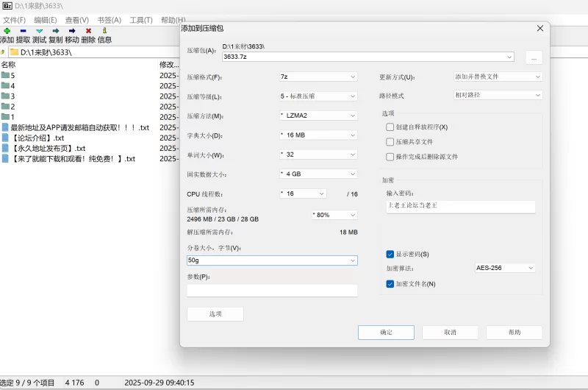The height and width of the screenshot is (390, 588).
Task: Toggle 加密文件名 (encrypt file names) checkbox
Action: pos(390,283)
